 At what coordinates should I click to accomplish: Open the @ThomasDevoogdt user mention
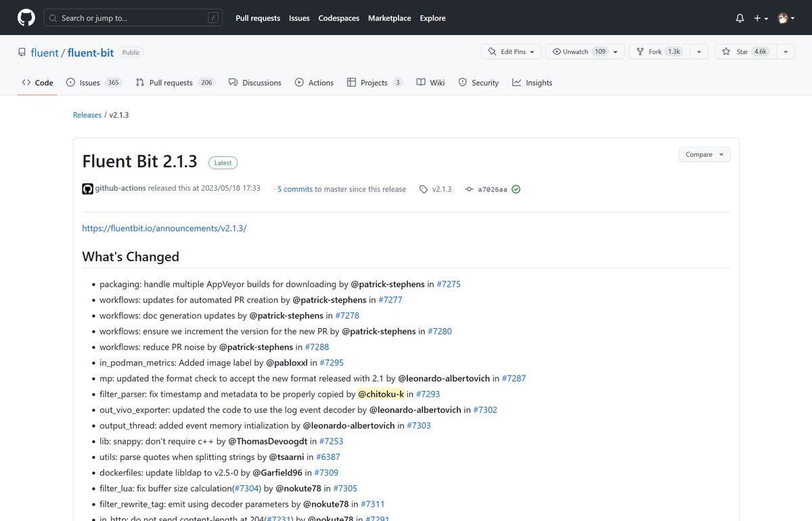(x=268, y=441)
